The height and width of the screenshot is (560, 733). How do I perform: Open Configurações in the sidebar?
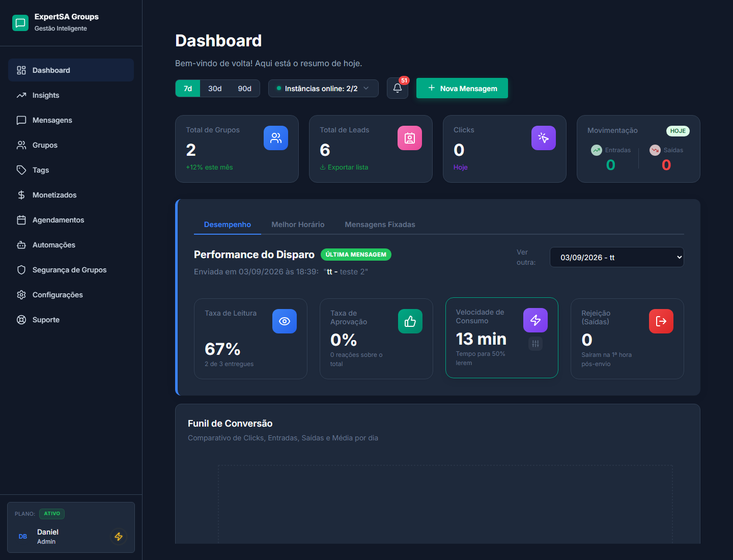coord(71,295)
